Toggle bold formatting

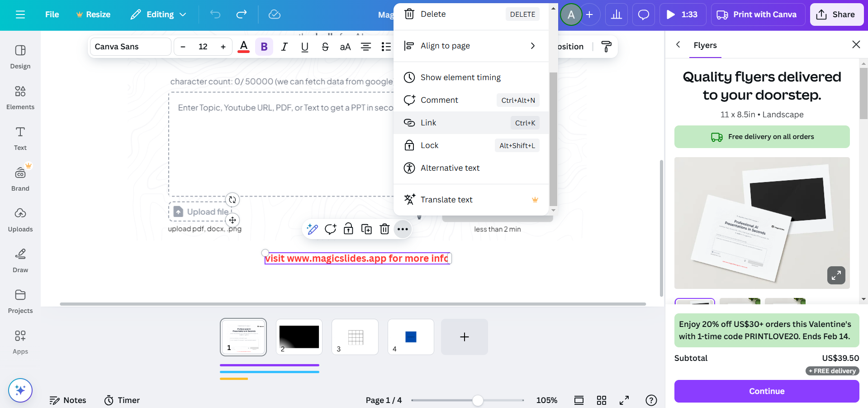(264, 47)
